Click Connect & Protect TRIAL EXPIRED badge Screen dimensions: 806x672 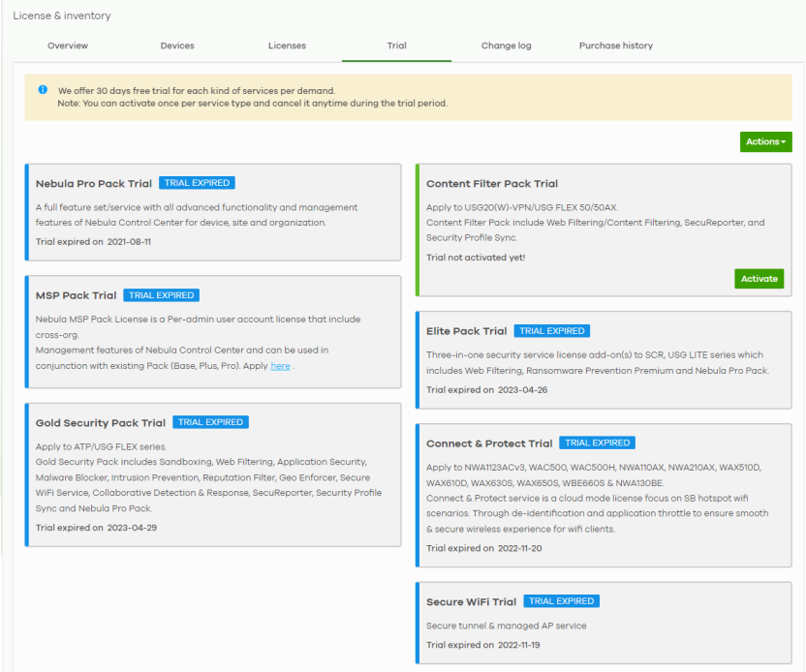(x=597, y=443)
